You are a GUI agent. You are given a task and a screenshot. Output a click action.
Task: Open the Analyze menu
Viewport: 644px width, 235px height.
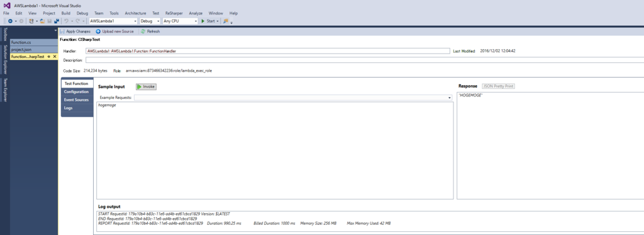pos(196,13)
